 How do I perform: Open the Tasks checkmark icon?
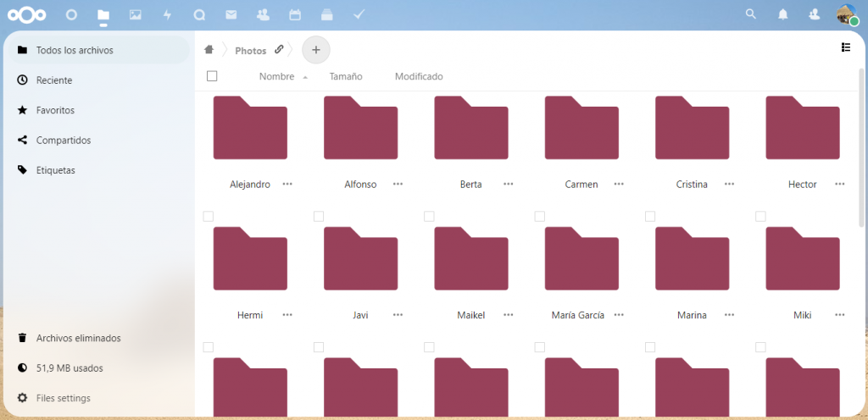pos(359,15)
